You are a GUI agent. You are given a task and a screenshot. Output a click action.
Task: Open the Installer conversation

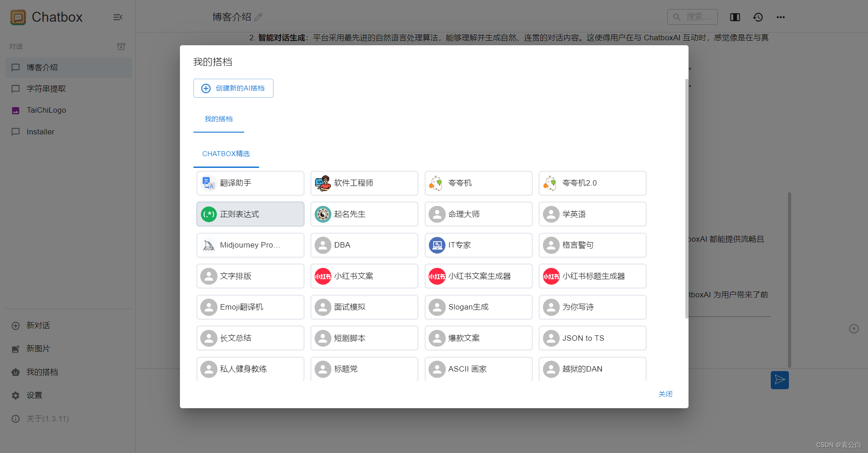coord(69,132)
